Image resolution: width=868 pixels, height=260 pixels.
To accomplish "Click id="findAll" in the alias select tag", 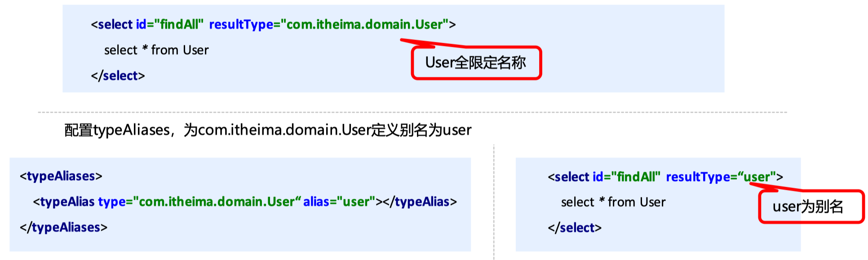I will (626, 177).
